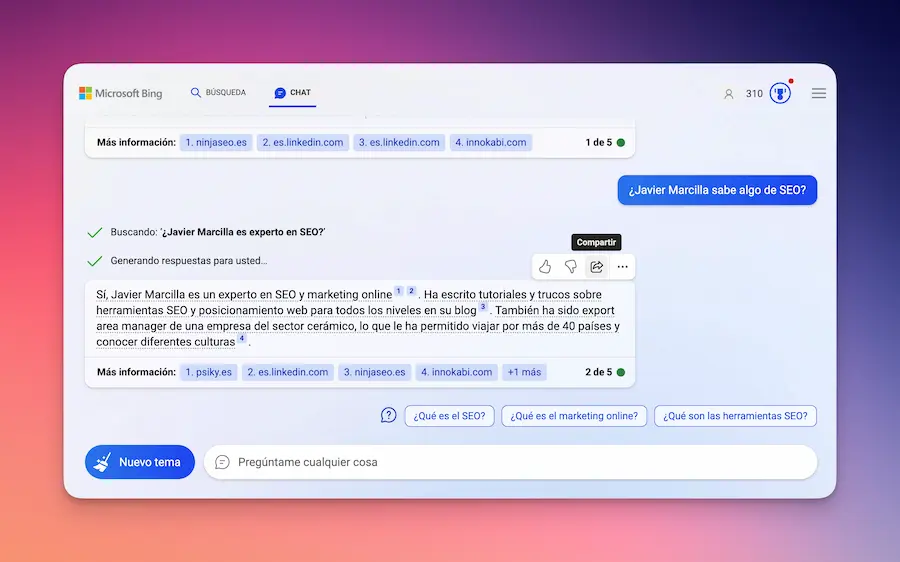Screen dimensions: 900x562
Task: Like the response with thumbs up
Action: click(545, 266)
